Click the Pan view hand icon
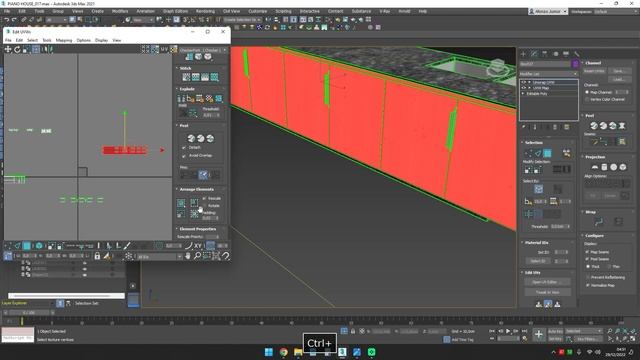The height and width of the screenshot is (360, 640). [x=188, y=256]
